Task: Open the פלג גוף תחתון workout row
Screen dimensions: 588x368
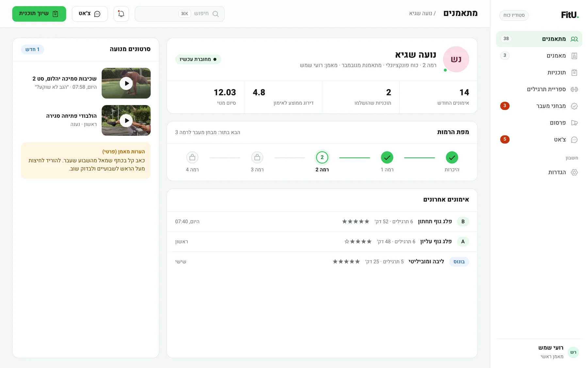Action: (x=322, y=221)
